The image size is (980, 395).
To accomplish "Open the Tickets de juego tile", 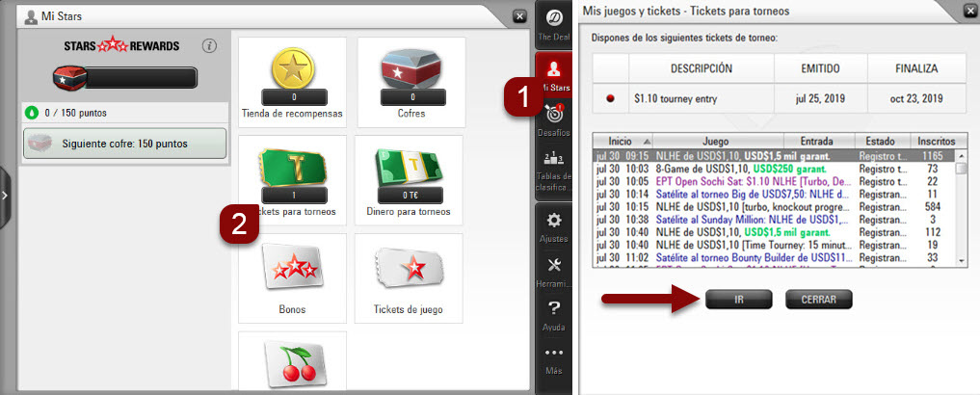I will pos(409,278).
